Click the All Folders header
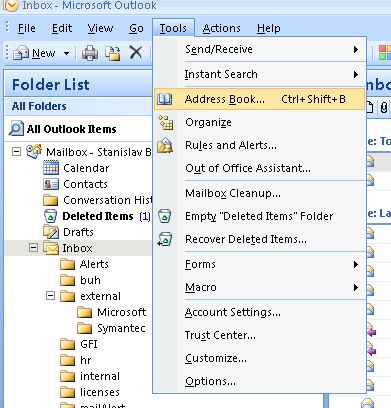This screenshot has height=408, width=391. click(79, 106)
